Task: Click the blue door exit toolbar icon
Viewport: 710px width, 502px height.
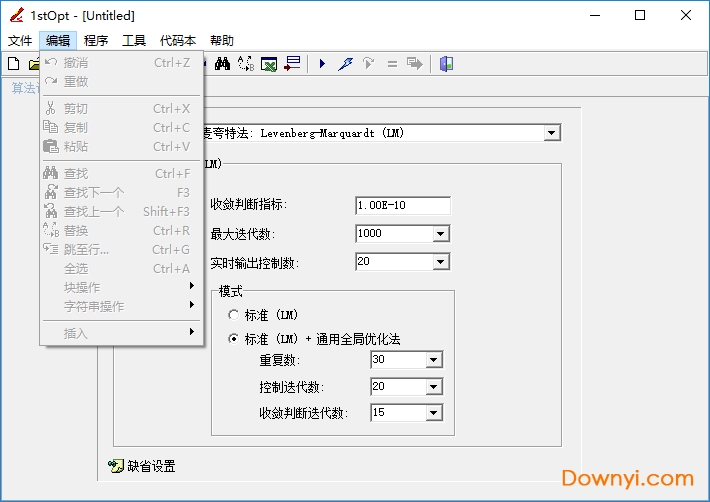Action: (446, 64)
